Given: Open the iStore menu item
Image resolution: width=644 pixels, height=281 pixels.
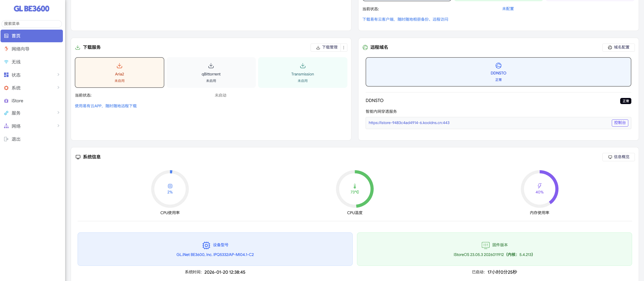Looking at the screenshot, I should [17, 101].
